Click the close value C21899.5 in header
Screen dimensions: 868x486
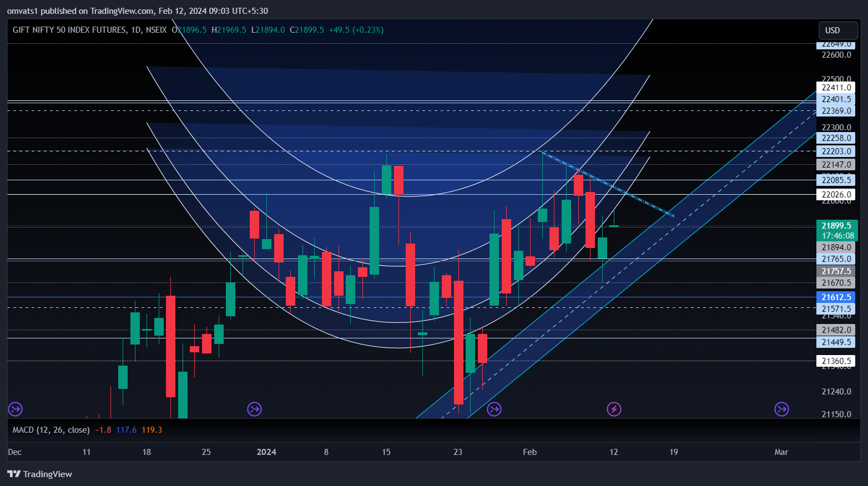307,30
